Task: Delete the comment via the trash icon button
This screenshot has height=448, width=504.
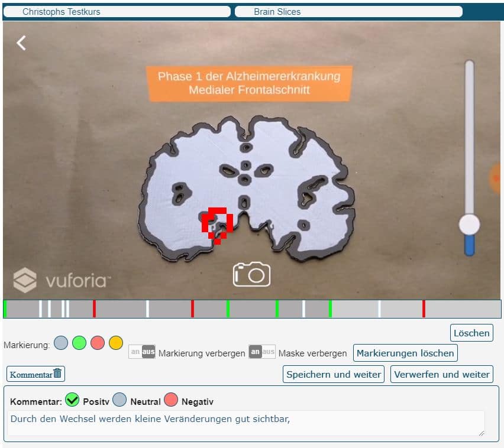Action: click(35, 374)
